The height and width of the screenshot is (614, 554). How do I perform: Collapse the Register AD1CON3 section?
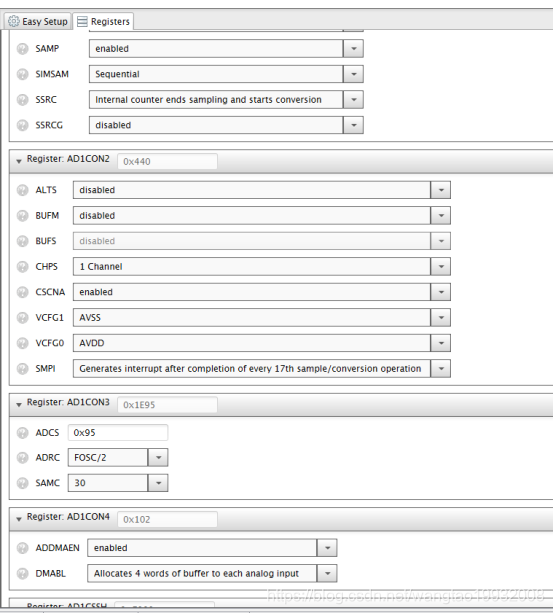point(19,405)
